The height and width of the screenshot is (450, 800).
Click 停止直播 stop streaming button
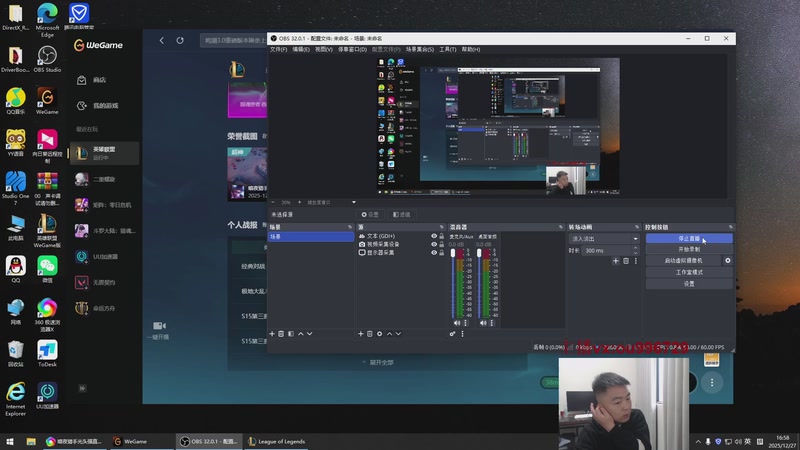pyautogui.click(x=689, y=238)
